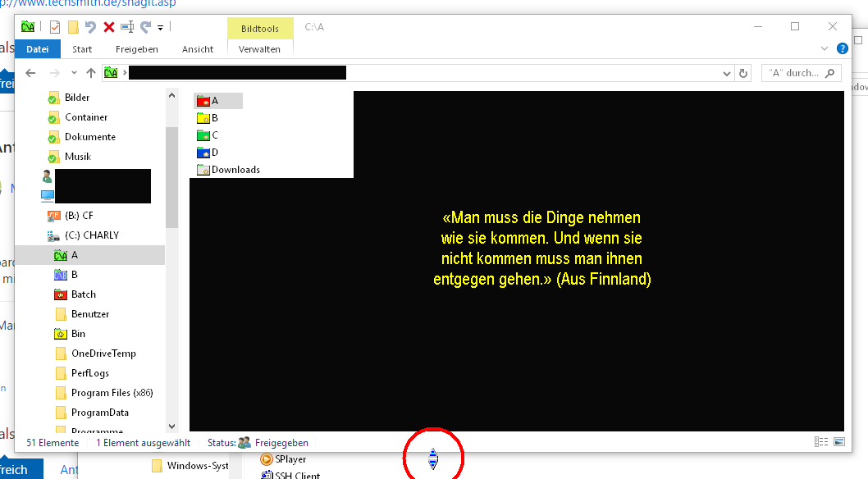Click the Rename icon in quick access toolbar
This screenshot has height=479, width=868.
click(127, 26)
